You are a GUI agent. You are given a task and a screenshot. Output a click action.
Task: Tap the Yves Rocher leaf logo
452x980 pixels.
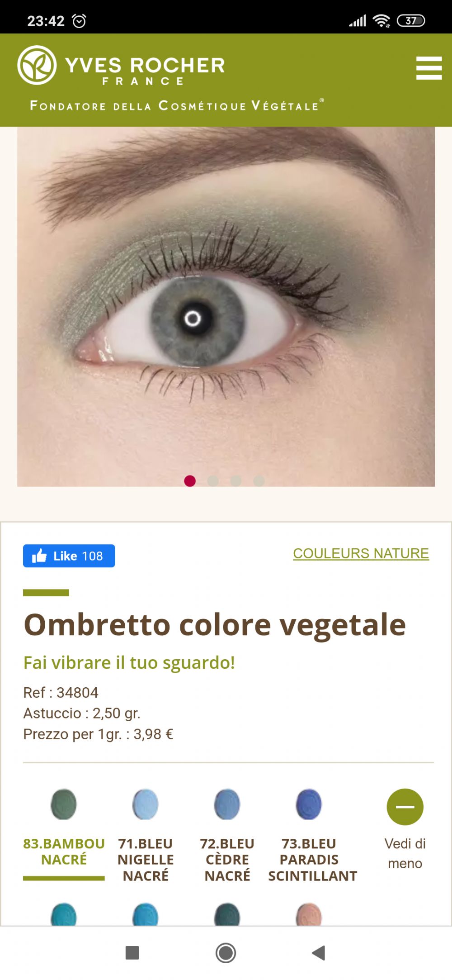37,65
